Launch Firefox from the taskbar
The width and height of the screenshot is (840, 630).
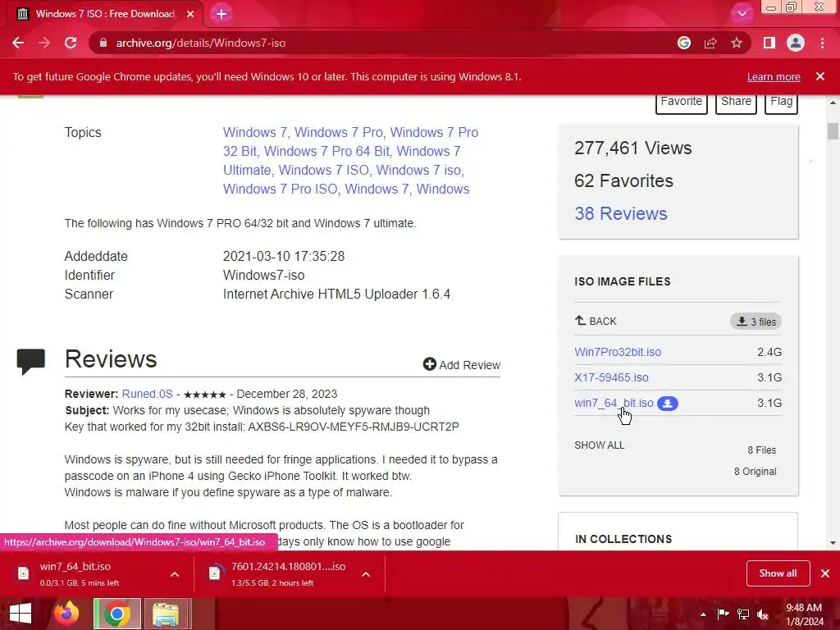[x=67, y=614]
